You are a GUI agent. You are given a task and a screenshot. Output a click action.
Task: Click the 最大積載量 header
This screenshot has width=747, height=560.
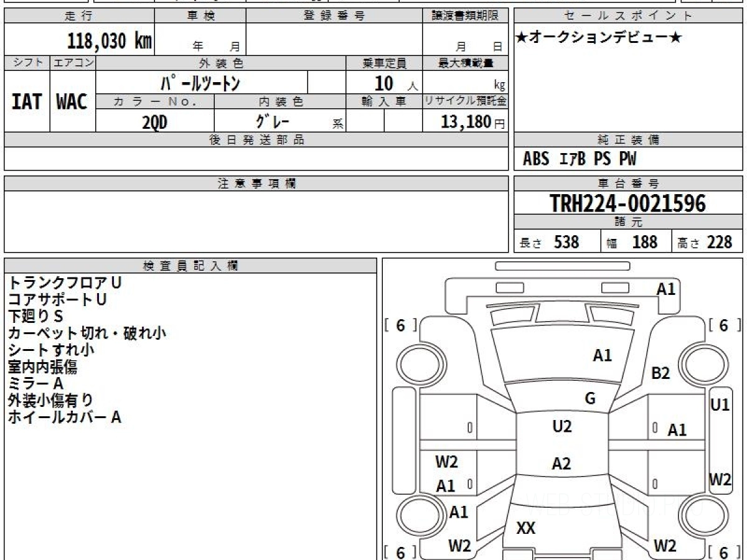click(465, 63)
